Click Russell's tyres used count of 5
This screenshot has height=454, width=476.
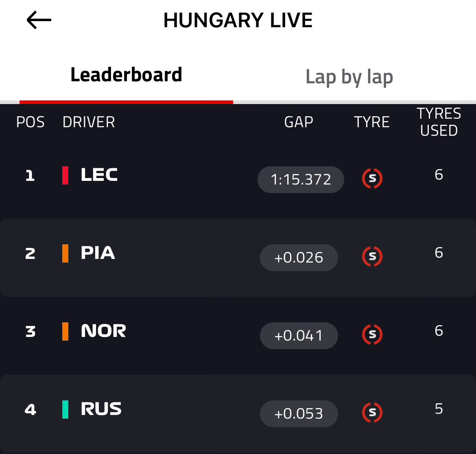click(439, 409)
